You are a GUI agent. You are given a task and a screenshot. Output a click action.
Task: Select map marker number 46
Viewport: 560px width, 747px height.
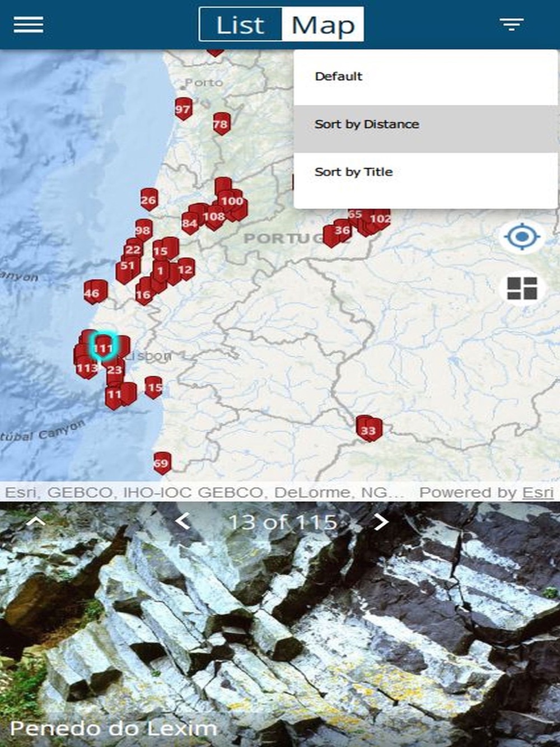[x=95, y=292]
